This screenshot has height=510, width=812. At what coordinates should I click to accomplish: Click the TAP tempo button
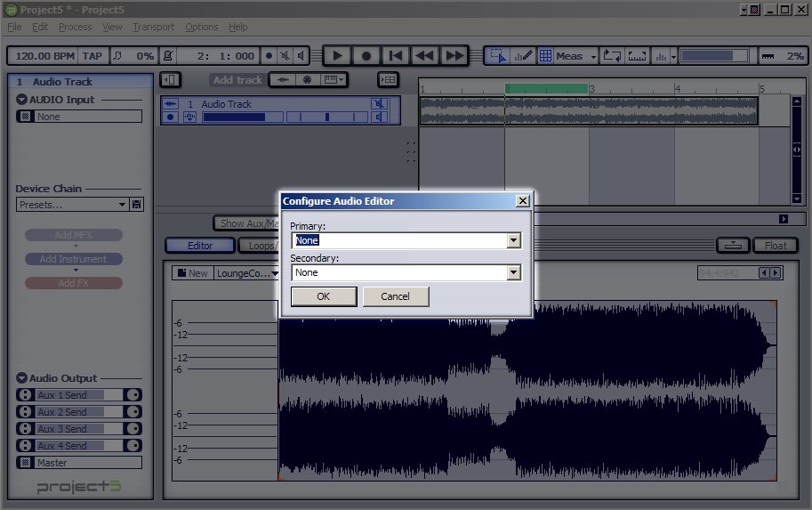coord(92,56)
